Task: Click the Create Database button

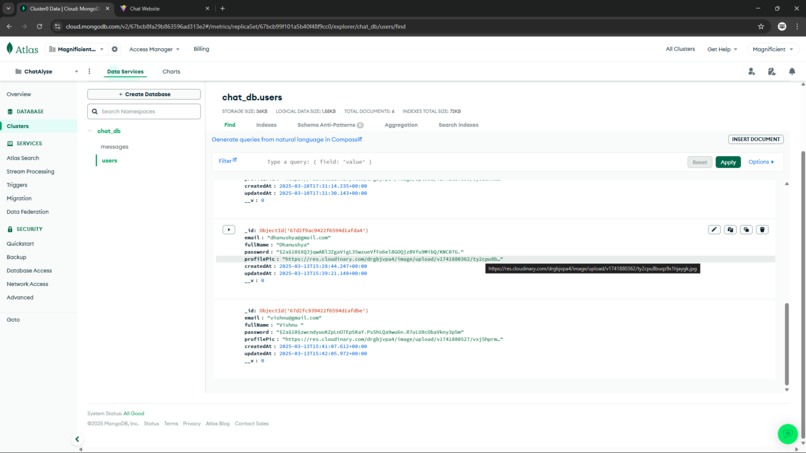Action: point(144,94)
